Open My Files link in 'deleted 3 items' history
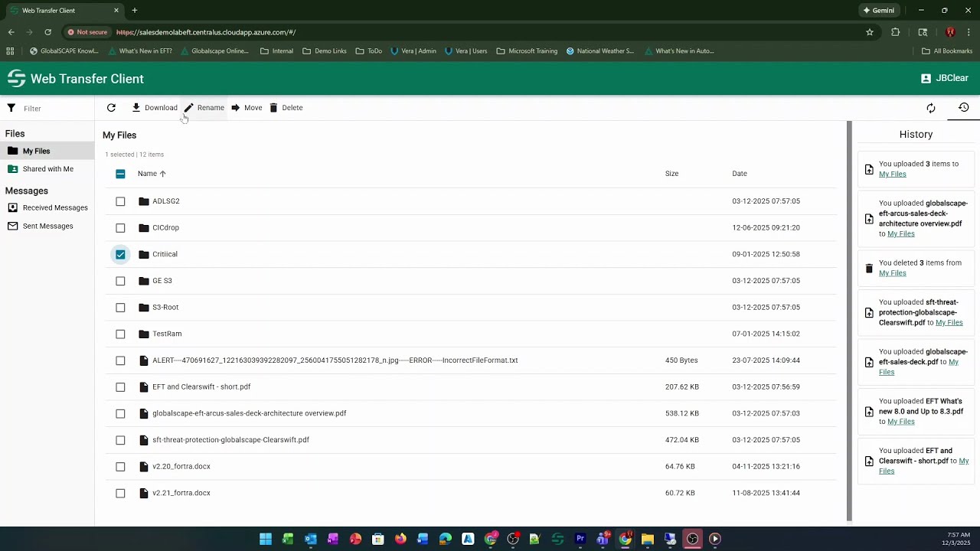This screenshot has width=980, height=551. (x=892, y=273)
